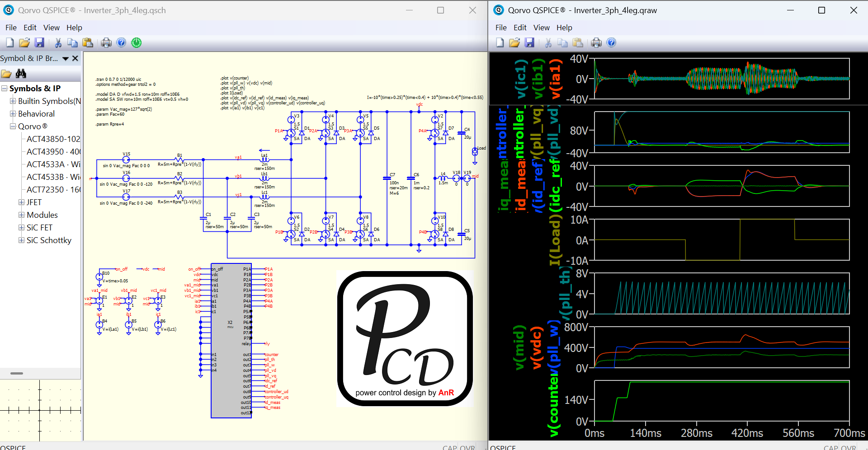Viewport: 868px width, 450px height.
Task: Click the Paste icon in the .qraw window
Action: click(x=578, y=42)
